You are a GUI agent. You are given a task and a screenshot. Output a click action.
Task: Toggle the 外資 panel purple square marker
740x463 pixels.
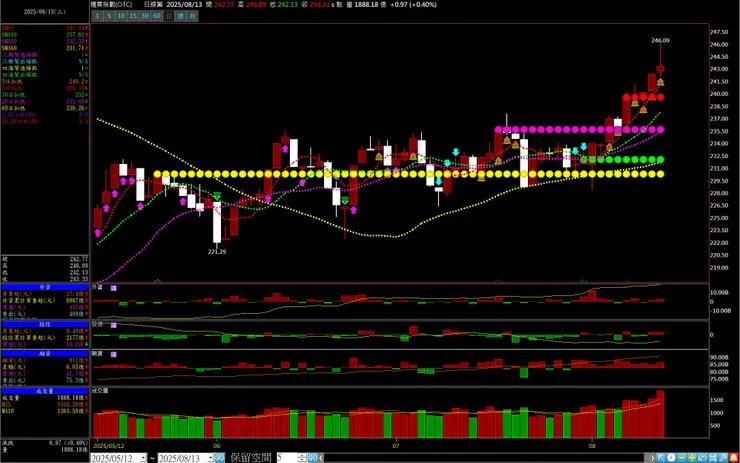coord(113,288)
